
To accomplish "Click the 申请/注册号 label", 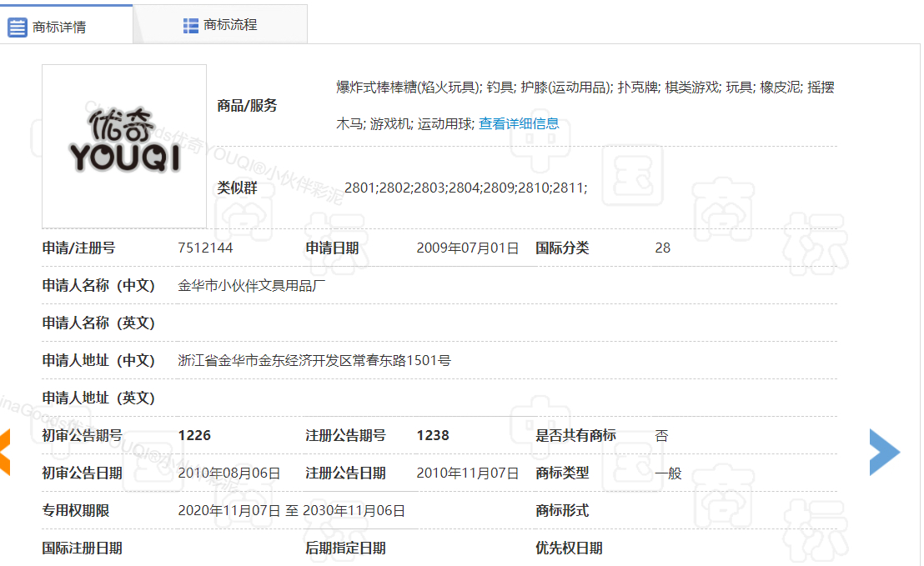I will coord(78,248).
